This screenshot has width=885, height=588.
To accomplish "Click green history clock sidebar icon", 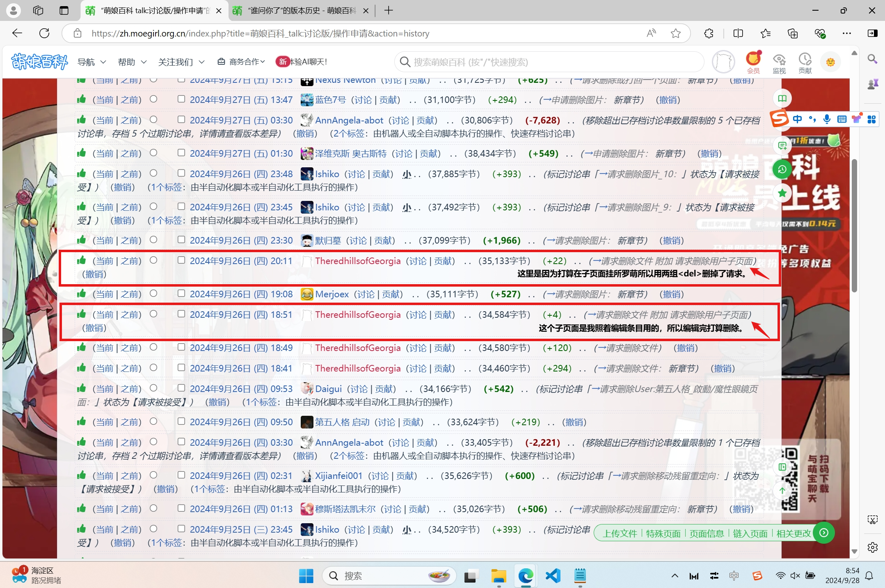I will pos(782,169).
